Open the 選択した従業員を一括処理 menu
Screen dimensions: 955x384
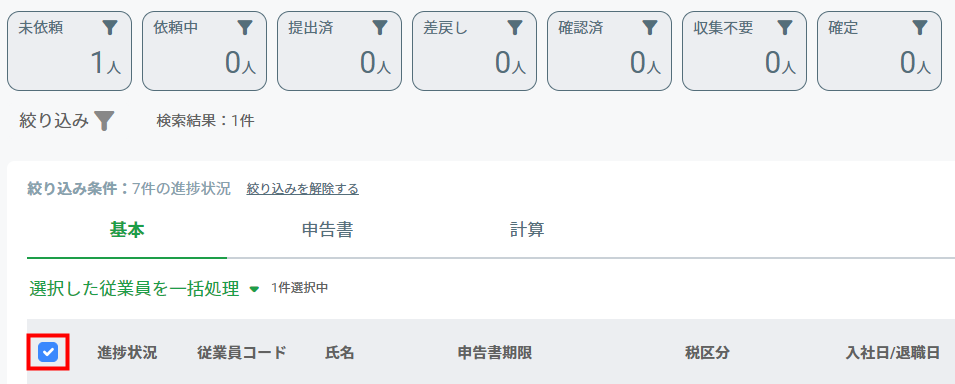pos(134,289)
